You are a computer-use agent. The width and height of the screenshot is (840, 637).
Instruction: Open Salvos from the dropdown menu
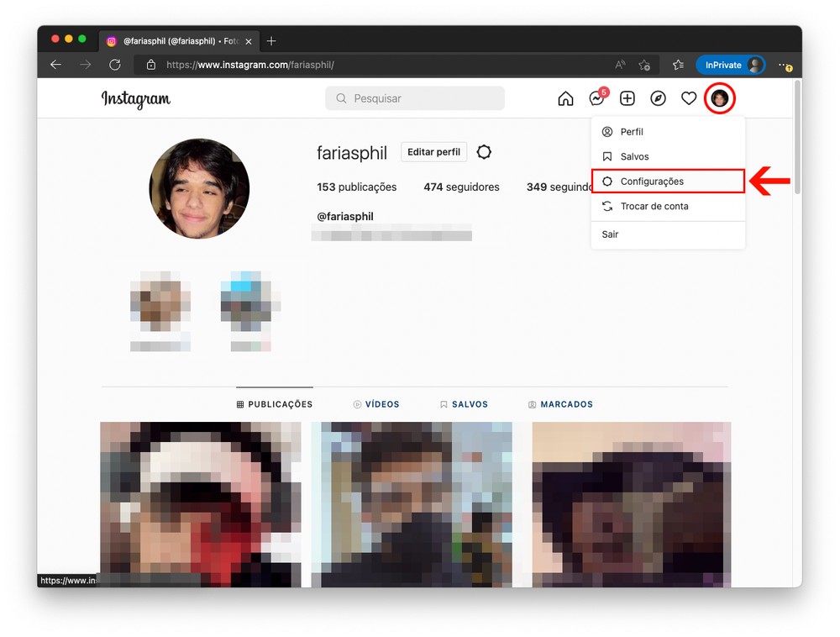pyautogui.click(x=634, y=157)
